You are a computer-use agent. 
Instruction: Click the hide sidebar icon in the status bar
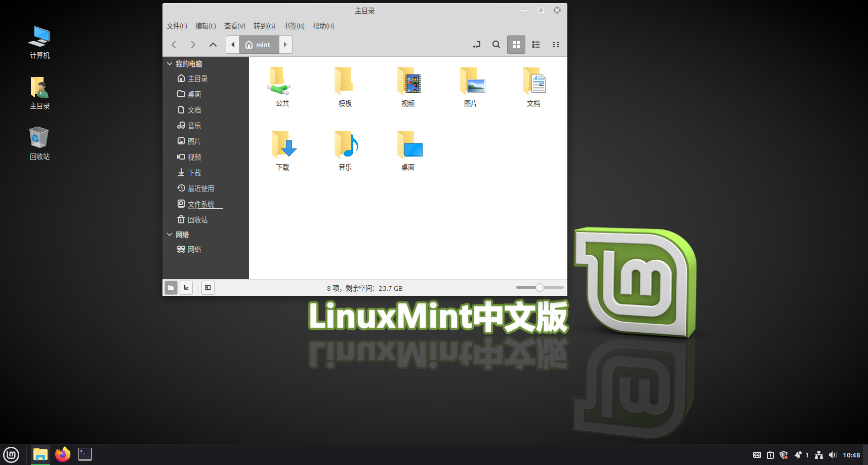(208, 288)
